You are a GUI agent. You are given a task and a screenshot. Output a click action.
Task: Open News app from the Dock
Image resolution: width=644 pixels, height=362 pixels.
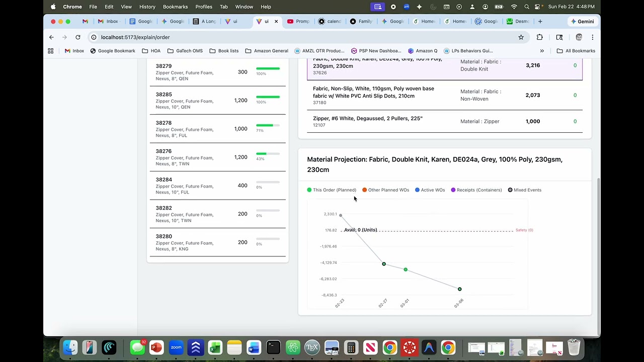pyautogui.click(x=370, y=347)
